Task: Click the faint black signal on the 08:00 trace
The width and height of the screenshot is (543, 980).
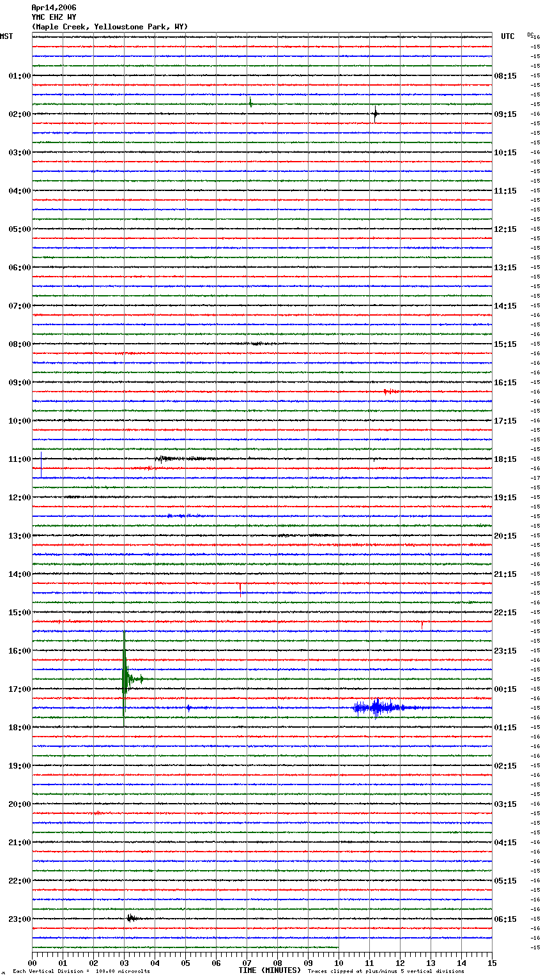Action: (x=256, y=343)
